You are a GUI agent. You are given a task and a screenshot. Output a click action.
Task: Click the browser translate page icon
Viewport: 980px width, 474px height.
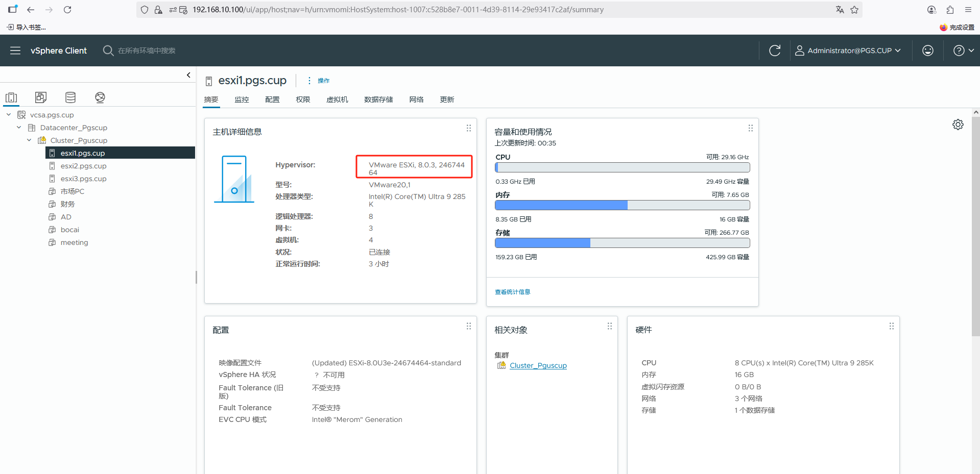pos(840,10)
